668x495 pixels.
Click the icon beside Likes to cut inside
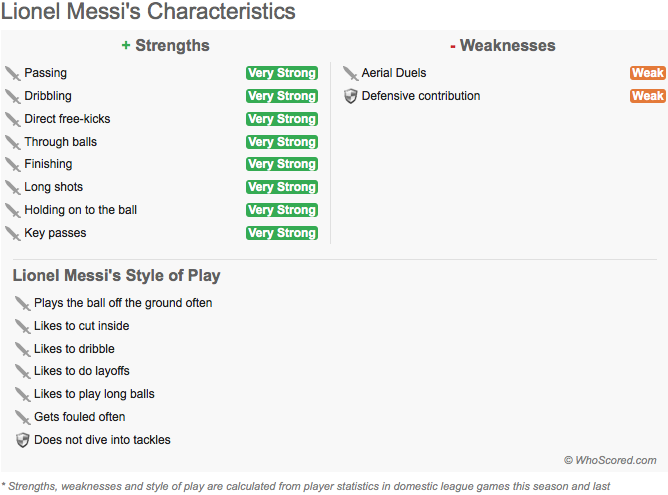pos(22,326)
